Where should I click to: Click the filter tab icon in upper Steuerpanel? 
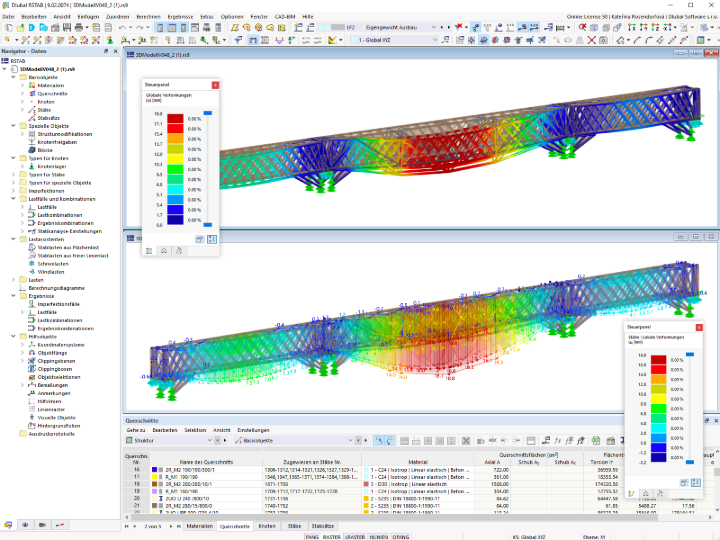click(179, 251)
